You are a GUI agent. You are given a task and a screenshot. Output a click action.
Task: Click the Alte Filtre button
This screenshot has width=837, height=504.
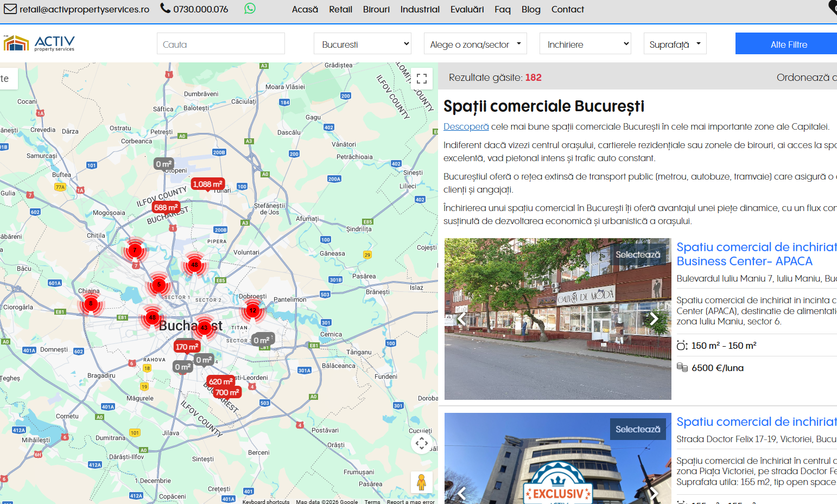click(788, 44)
